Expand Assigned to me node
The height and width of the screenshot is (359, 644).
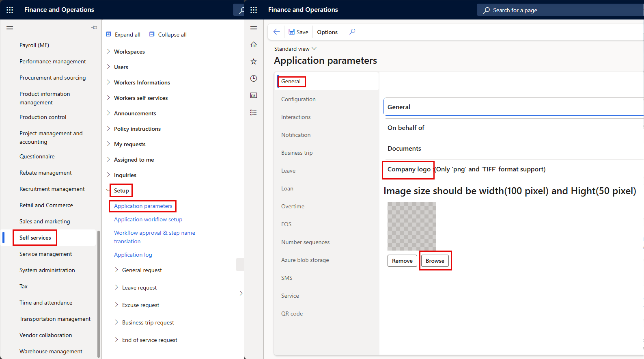(108, 159)
